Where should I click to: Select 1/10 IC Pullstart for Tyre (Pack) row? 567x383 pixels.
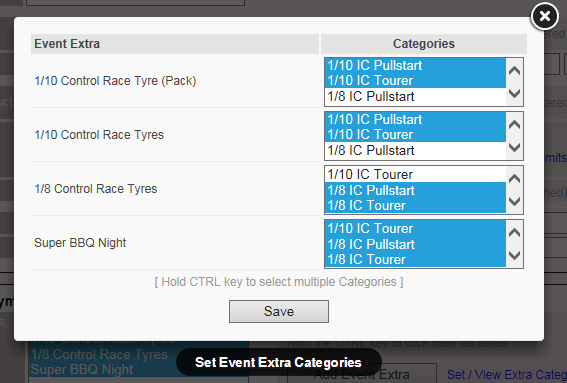(x=415, y=65)
